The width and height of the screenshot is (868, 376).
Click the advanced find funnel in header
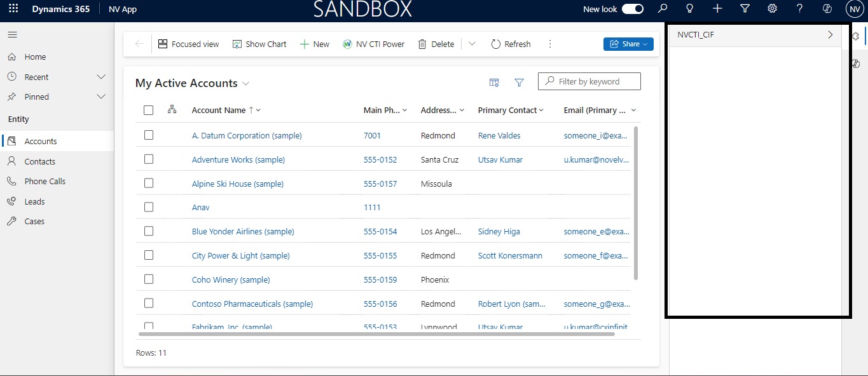pos(745,9)
